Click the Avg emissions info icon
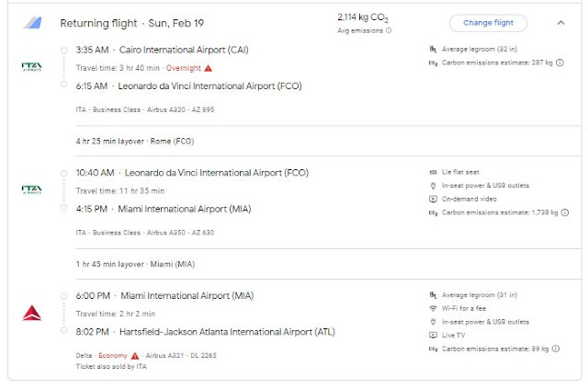 389,30
